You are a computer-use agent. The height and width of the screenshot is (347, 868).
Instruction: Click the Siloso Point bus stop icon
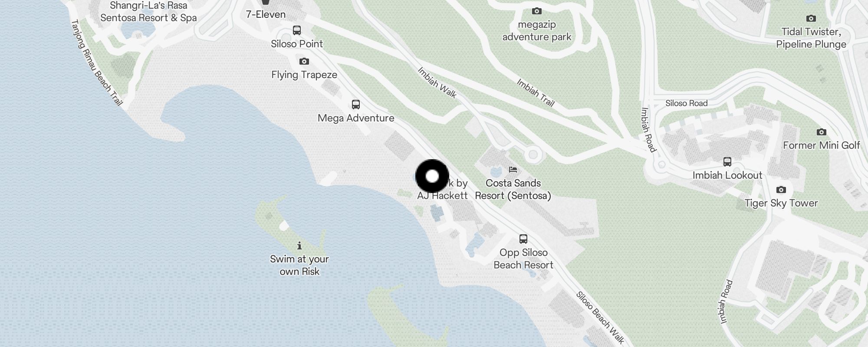coord(297,30)
